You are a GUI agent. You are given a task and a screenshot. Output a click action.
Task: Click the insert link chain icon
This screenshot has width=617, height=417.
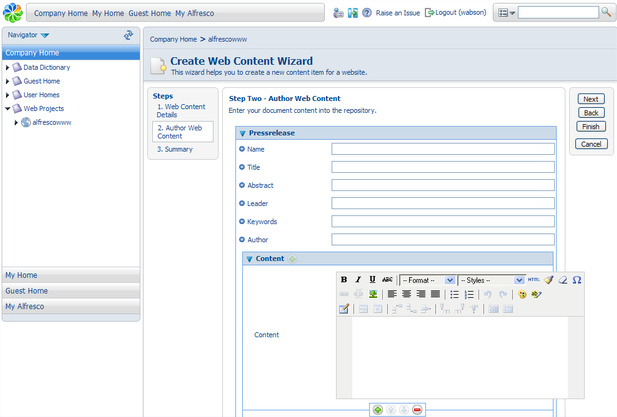pyautogui.click(x=344, y=294)
